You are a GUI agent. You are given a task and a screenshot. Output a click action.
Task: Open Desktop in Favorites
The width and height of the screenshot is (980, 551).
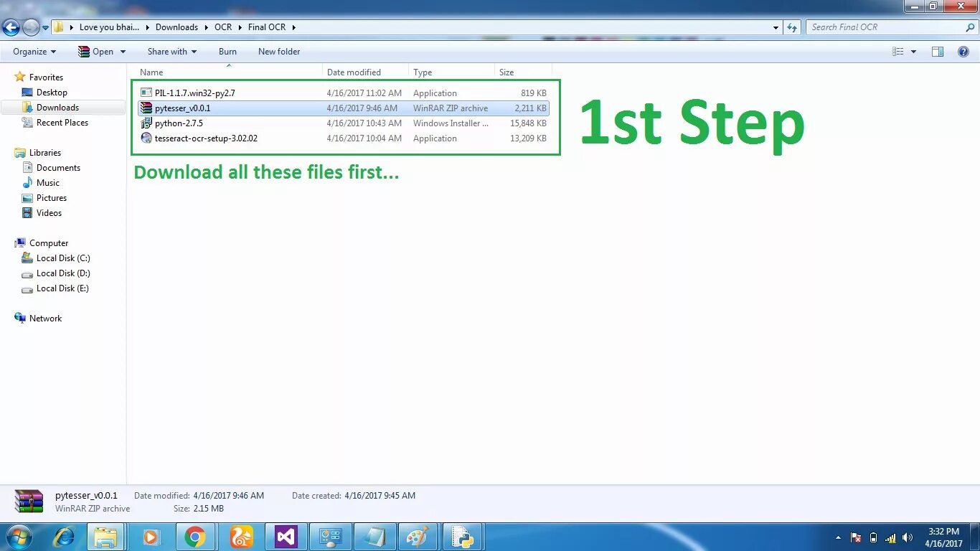click(x=52, y=93)
